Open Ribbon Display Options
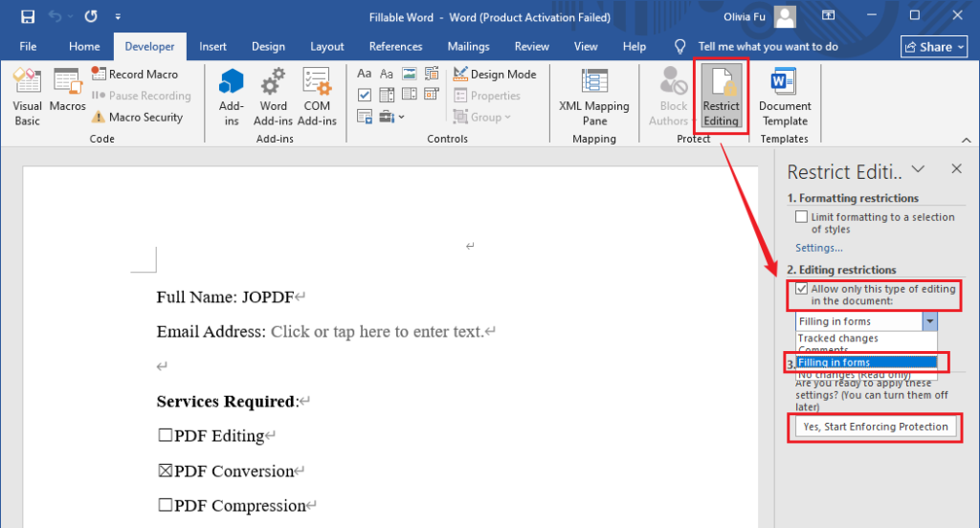This screenshot has height=528, width=980. pos(828,15)
